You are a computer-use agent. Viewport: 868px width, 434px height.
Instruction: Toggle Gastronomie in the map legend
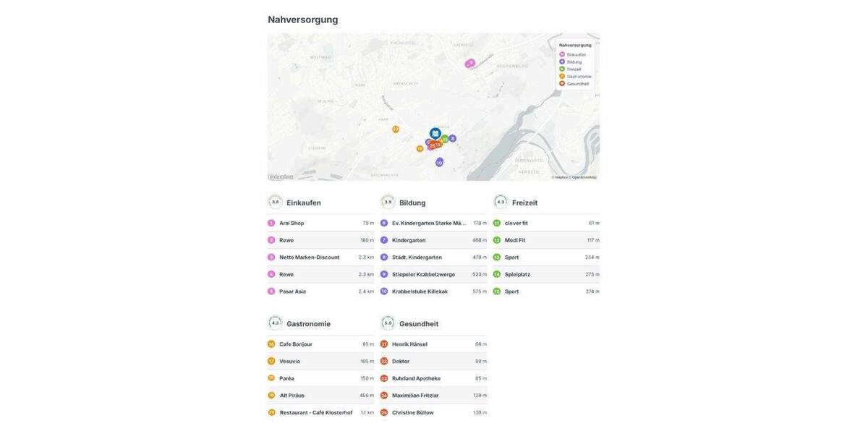(x=579, y=77)
